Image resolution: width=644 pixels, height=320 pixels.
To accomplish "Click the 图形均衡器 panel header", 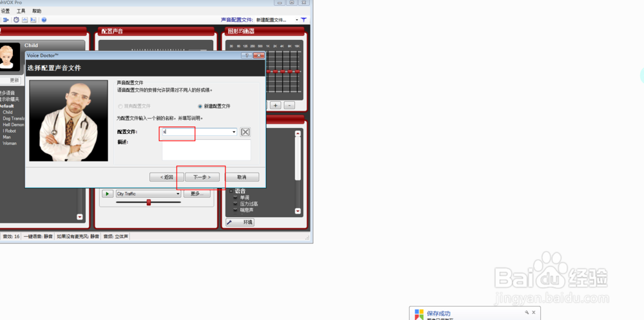I will tap(264, 31).
